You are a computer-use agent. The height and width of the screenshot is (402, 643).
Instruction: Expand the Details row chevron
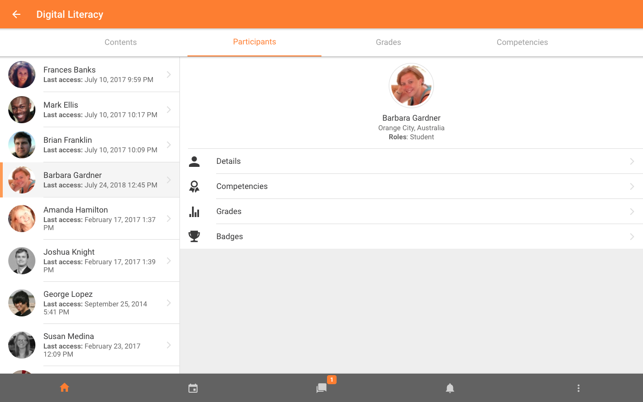pyautogui.click(x=632, y=161)
